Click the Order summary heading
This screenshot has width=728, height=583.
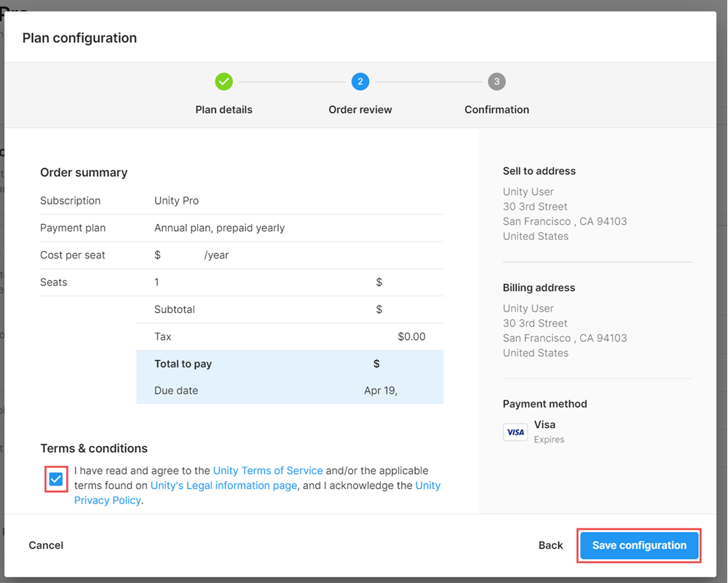coord(84,172)
